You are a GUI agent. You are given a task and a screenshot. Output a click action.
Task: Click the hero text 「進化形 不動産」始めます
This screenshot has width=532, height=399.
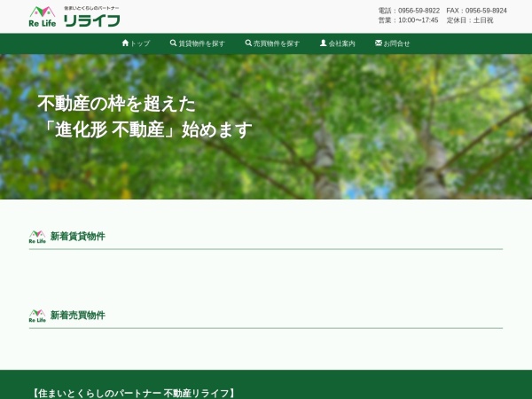pos(147,129)
